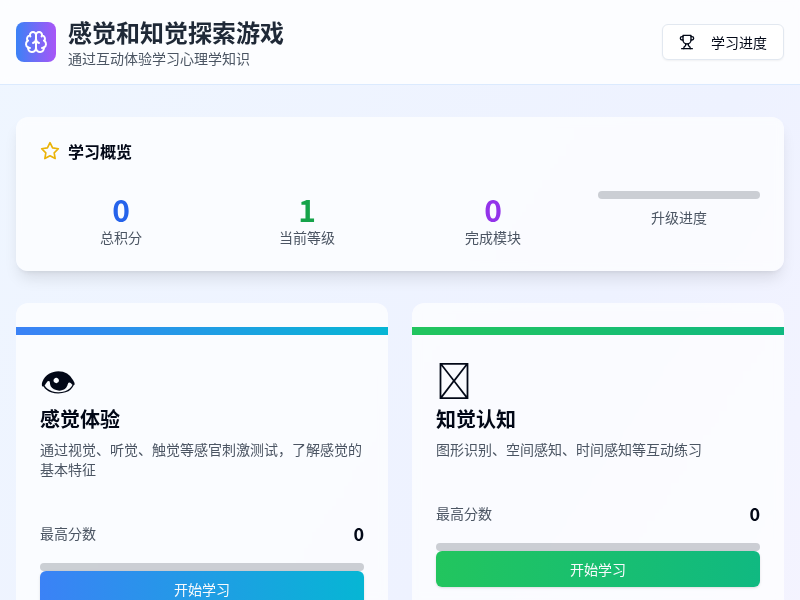This screenshot has height=600, width=800.
Task: Click the blue 总积分 value 0
Action: point(121,211)
